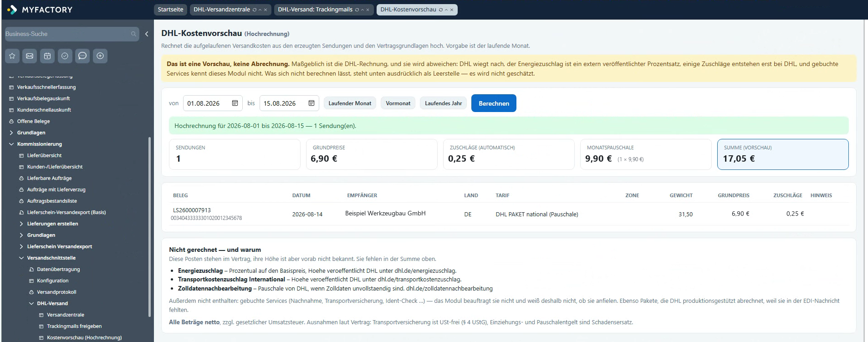Click the print icon beside Versandprotokoll

pyautogui.click(x=31, y=292)
